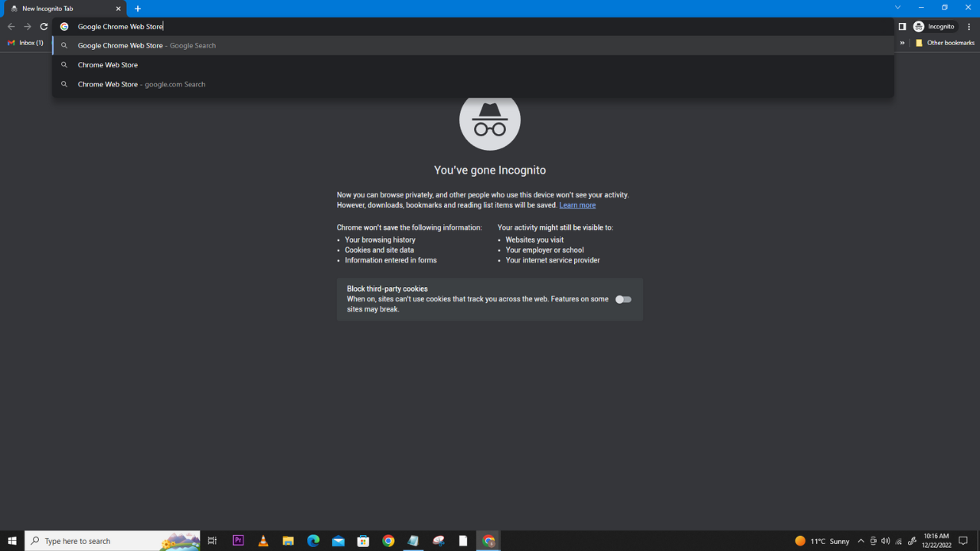Screen dimensions: 980x551
Task: Click the 'You've gone Incognito' heading
Action: tap(490, 170)
